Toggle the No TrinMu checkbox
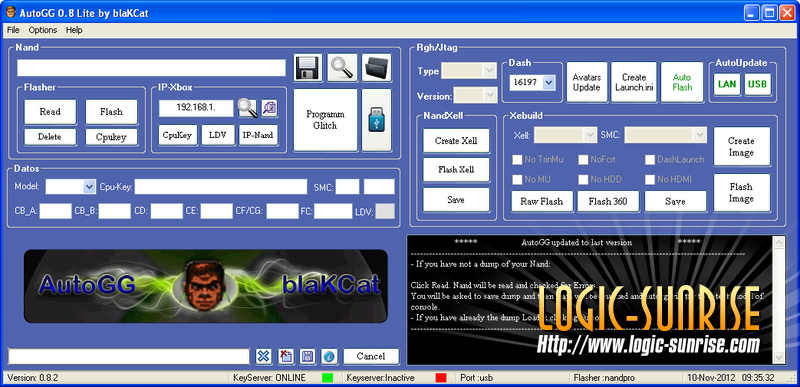Screen dimensions: 800x387 (x=517, y=160)
